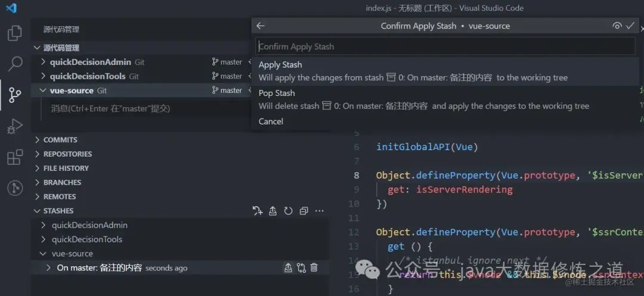Open the Extensions view
The height and width of the screenshot is (296, 644).
pos(15,157)
